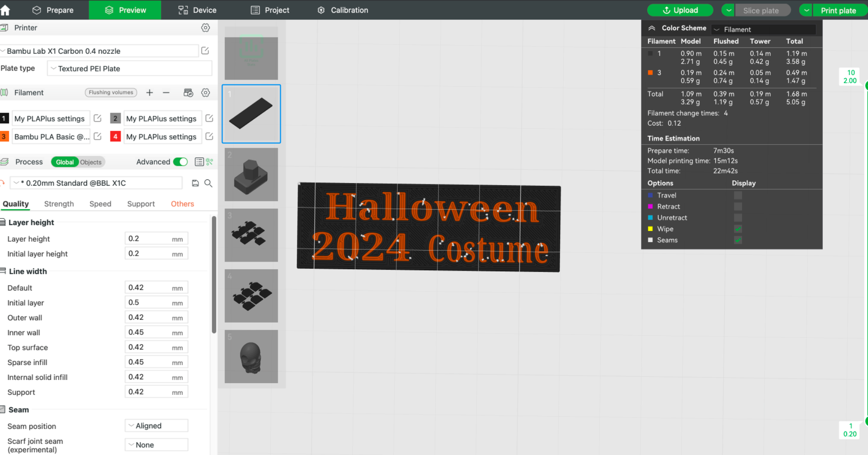This screenshot has width=868, height=455.
Task: Click the Sparse infill line width field
Action: [156, 362]
